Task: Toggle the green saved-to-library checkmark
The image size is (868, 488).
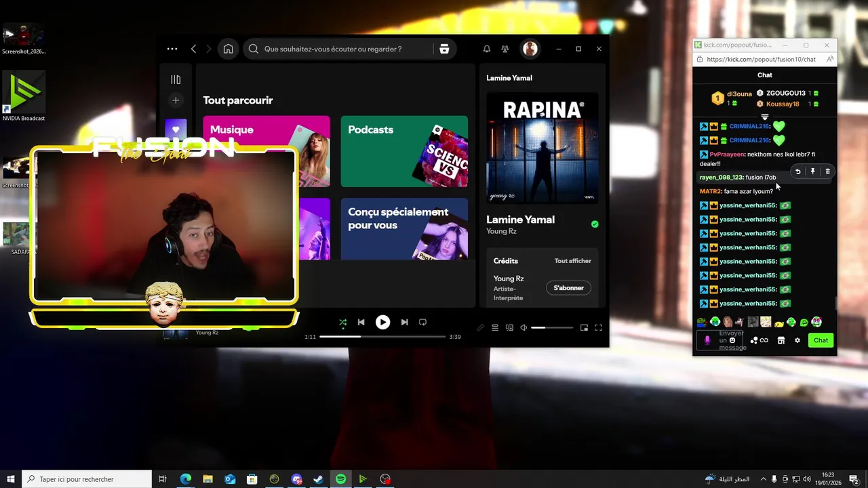Action: (x=595, y=224)
